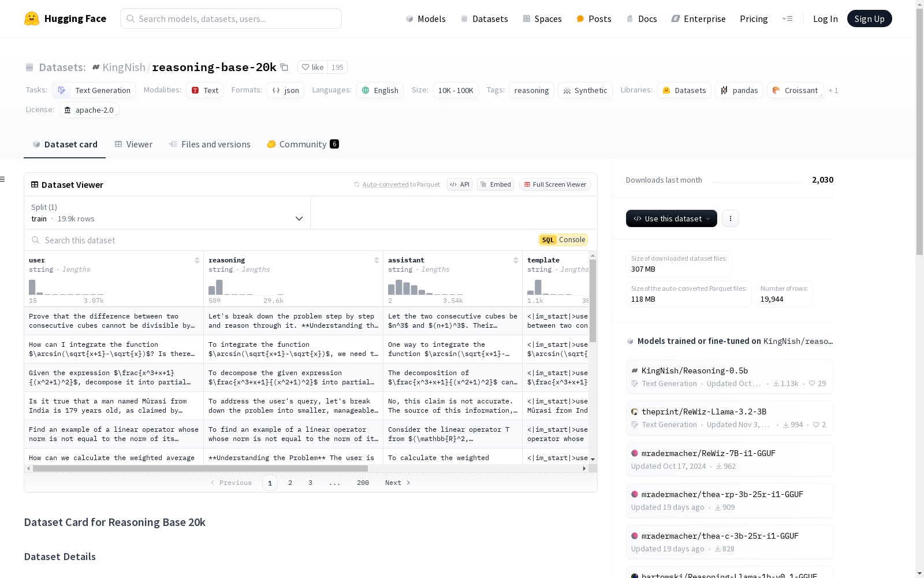Click the Text Generation task tag
The height and width of the screenshot is (578, 924).
(94, 90)
